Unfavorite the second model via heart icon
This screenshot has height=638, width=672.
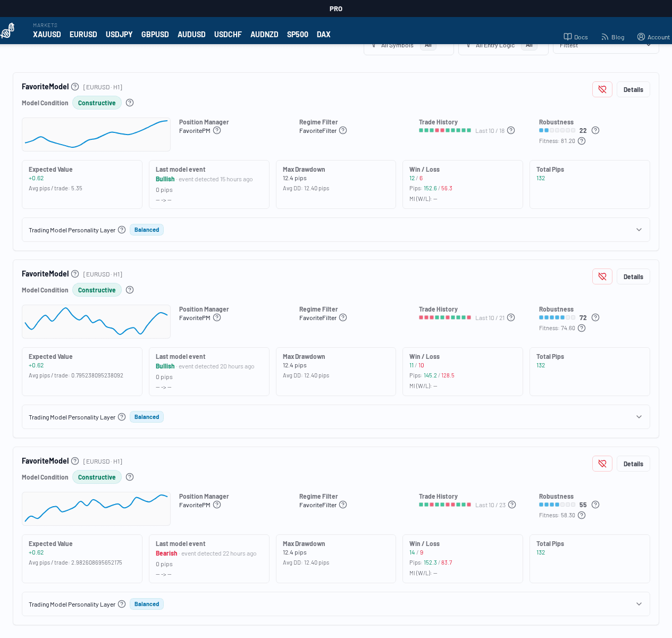pyautogui.click(x=602, y=276)
